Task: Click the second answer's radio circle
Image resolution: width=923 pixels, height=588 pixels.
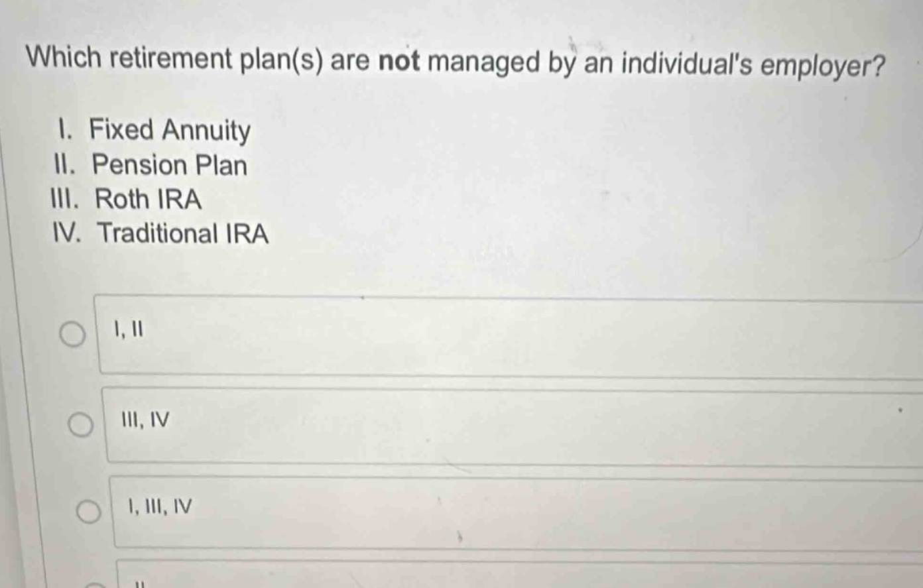Action: click(82, 425)
